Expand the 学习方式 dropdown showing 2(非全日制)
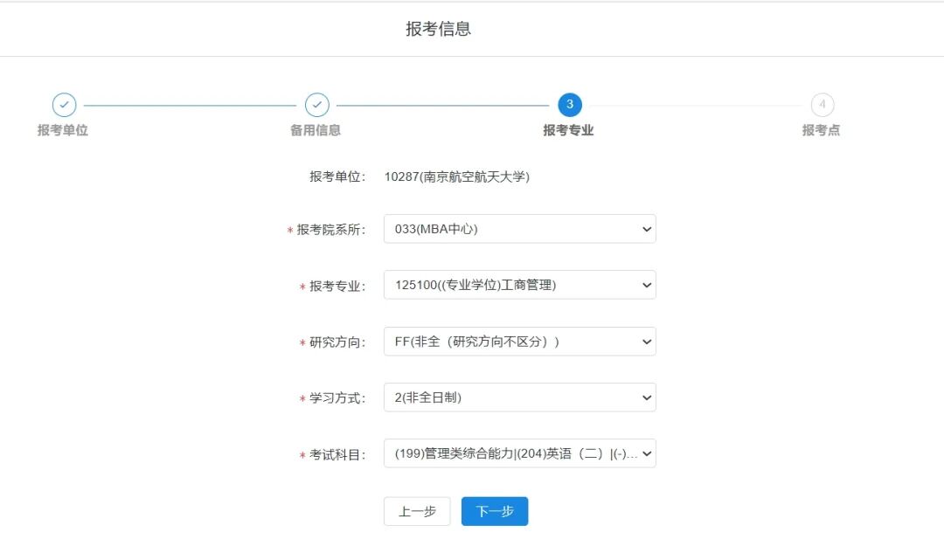Viewport: 944px width, 560px height. click(519, 398)
